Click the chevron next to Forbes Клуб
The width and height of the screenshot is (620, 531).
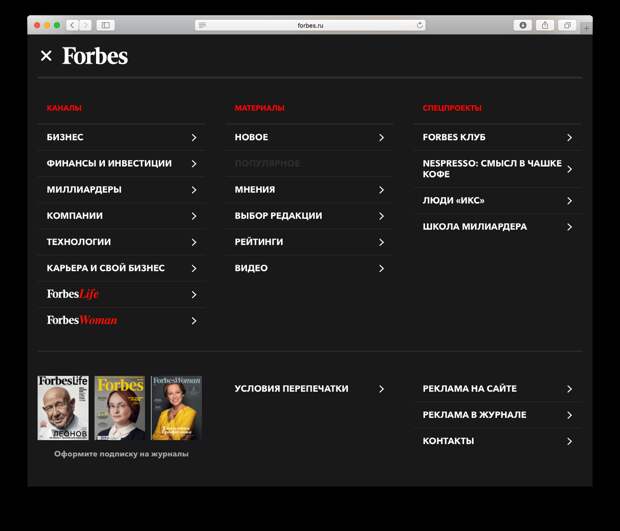pyautogui.click(x=569, y=138)
